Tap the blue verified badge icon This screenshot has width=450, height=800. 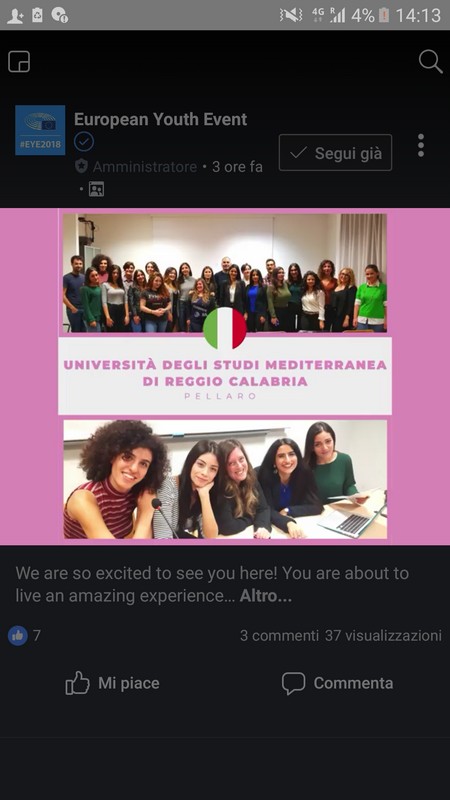coord(84,142)
